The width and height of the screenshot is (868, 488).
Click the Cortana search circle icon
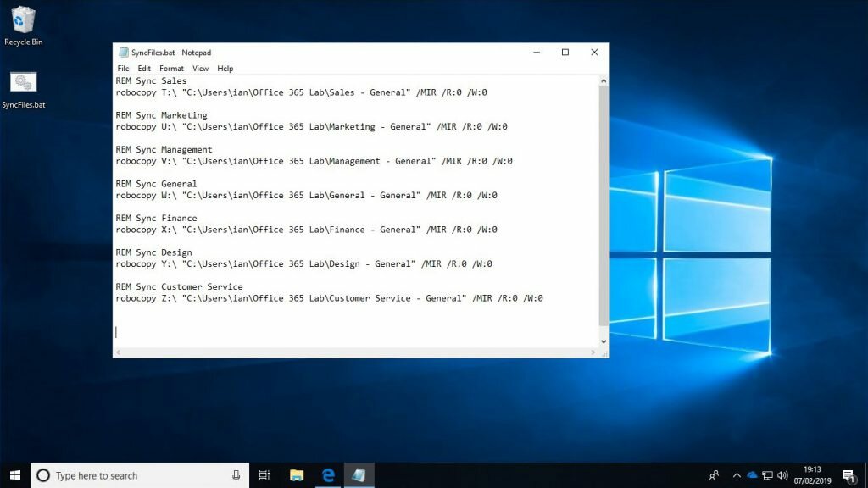click(x=43, y=475)
